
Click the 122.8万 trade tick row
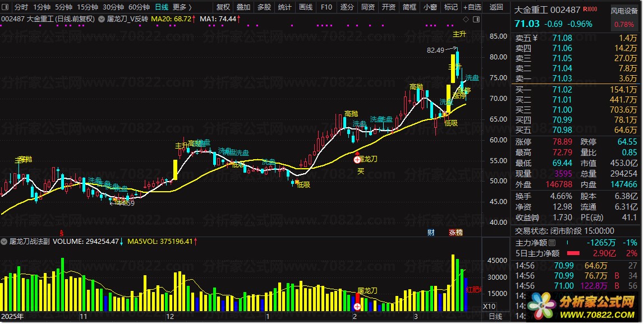(576, 285)
